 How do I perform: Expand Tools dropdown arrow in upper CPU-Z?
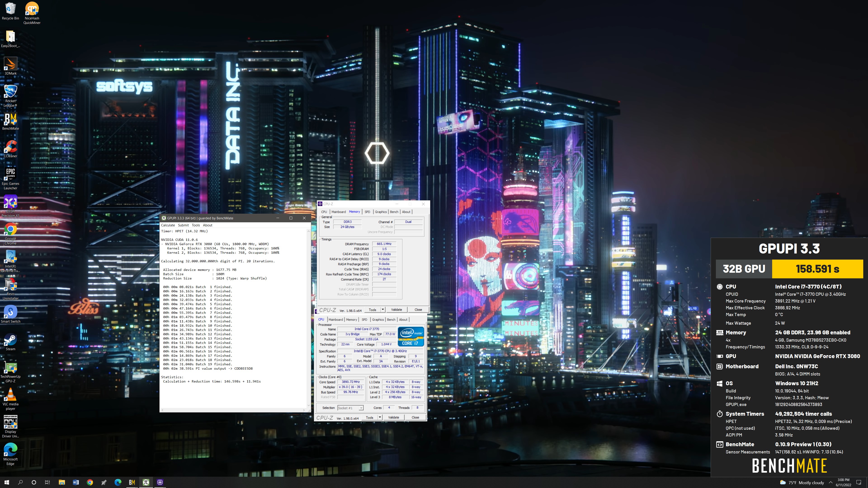click(383, 310)
